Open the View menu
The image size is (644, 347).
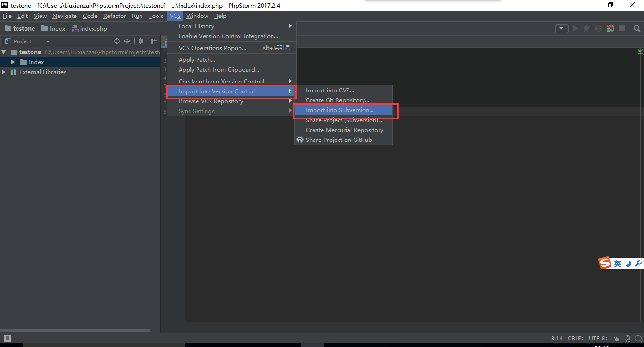pyautogui.click(x=40, y=16)
